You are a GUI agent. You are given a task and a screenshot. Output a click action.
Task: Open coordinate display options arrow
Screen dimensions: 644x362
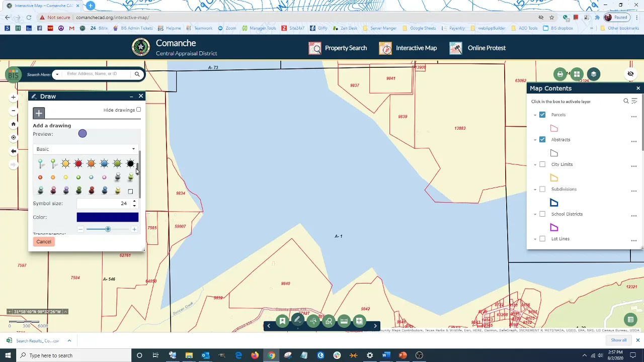click(x=66, y=312)
